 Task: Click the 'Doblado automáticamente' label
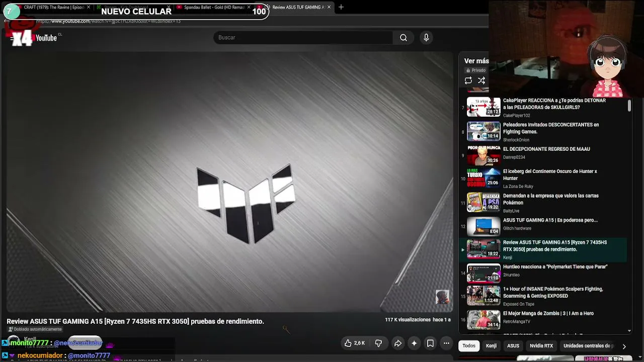35,329
